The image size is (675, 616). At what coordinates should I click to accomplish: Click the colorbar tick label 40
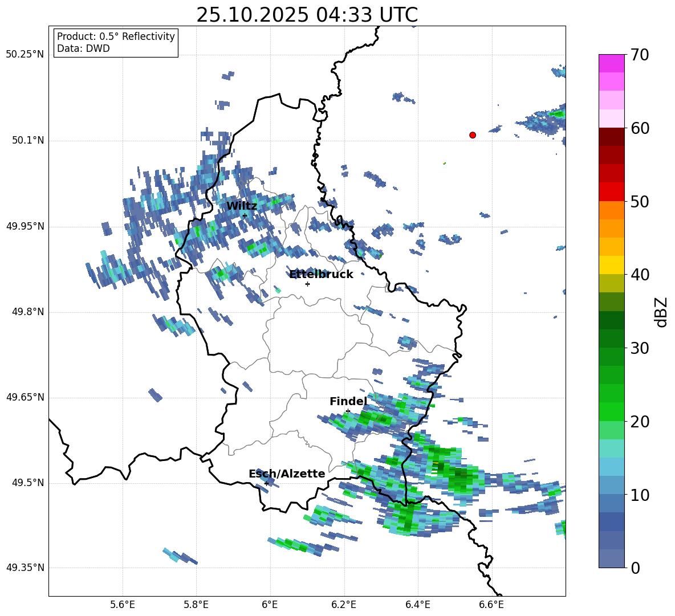(x=640, y=275)
